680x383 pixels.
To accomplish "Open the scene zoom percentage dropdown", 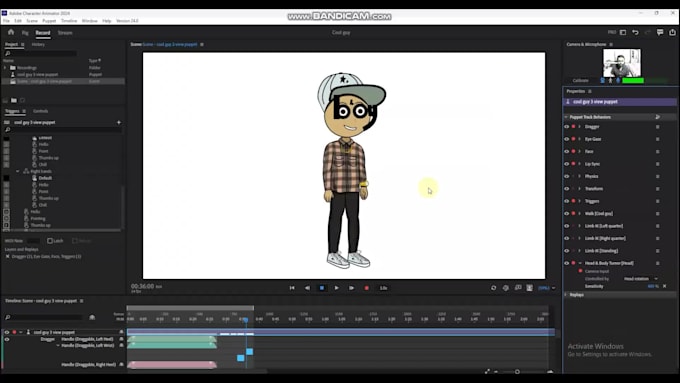I will click(x=546, y=288).
